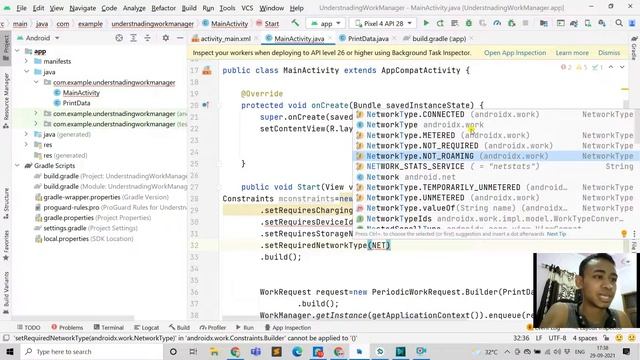Expand the java (generated) folder
640x360 pixels.
27,134
